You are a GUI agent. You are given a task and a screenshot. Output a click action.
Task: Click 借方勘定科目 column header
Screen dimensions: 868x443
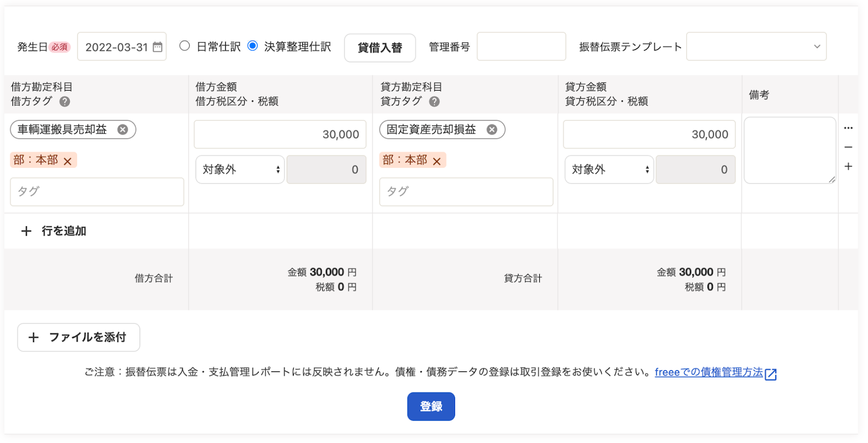pos(42,87)
